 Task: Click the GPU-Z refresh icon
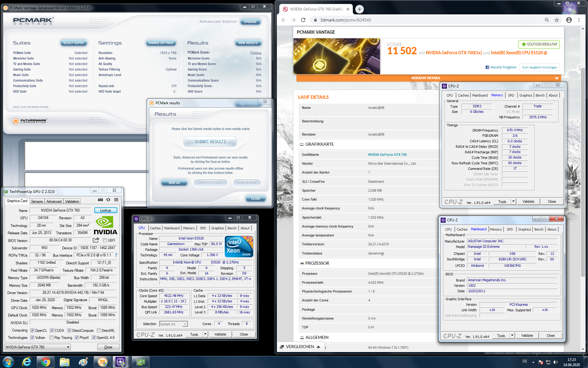(108, 200)
